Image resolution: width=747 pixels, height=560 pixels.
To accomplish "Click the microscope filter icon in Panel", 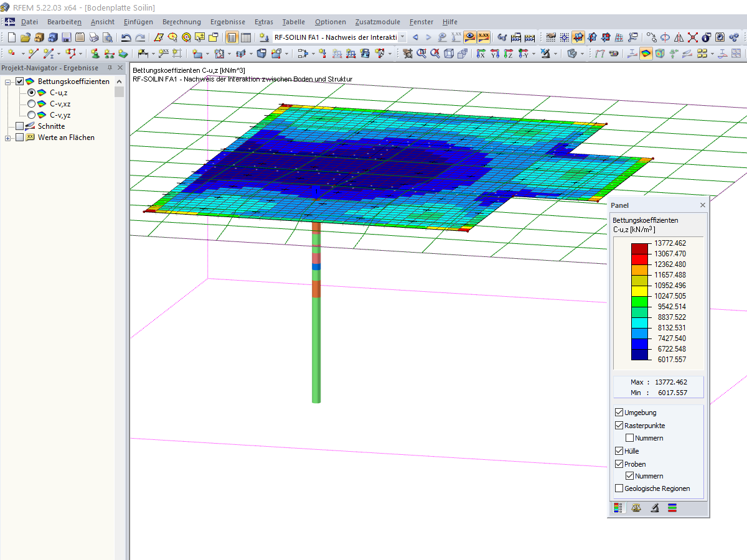I will (654, 508).
